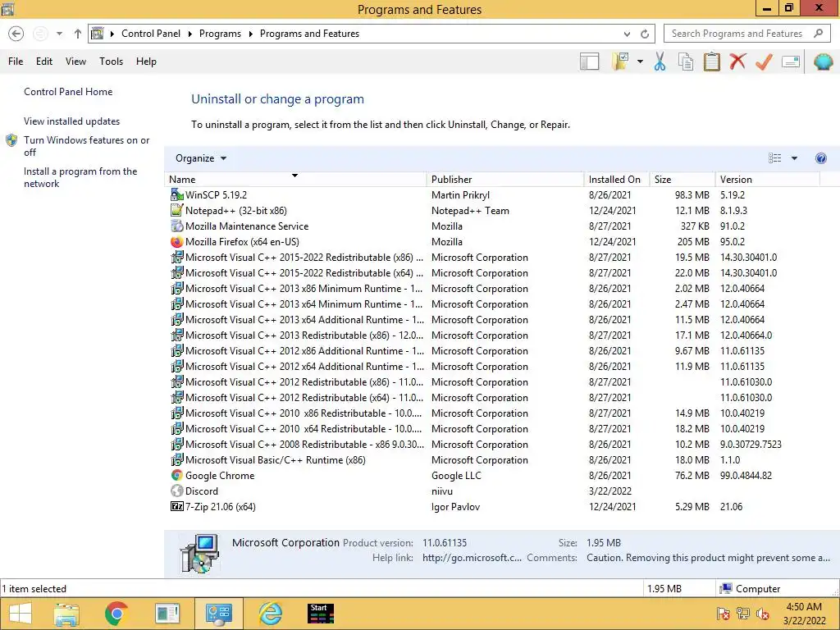840x630 pixels.
Task: Open the Tools menu
Action: coord(111,62)
